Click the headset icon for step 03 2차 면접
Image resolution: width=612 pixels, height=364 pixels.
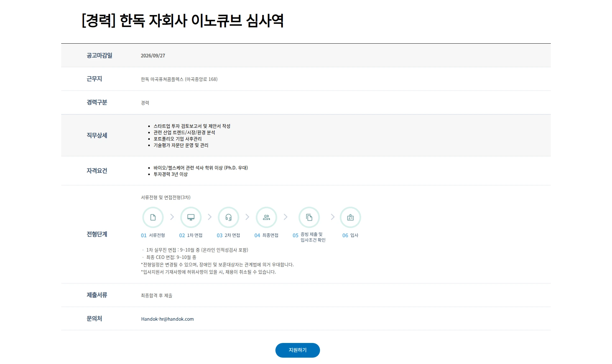pos(229,218)
